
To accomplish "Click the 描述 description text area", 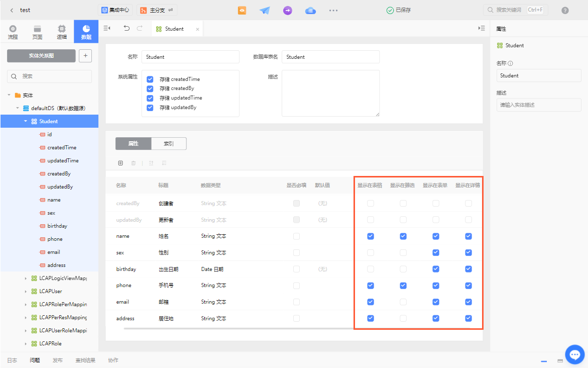I will [331, 93].
